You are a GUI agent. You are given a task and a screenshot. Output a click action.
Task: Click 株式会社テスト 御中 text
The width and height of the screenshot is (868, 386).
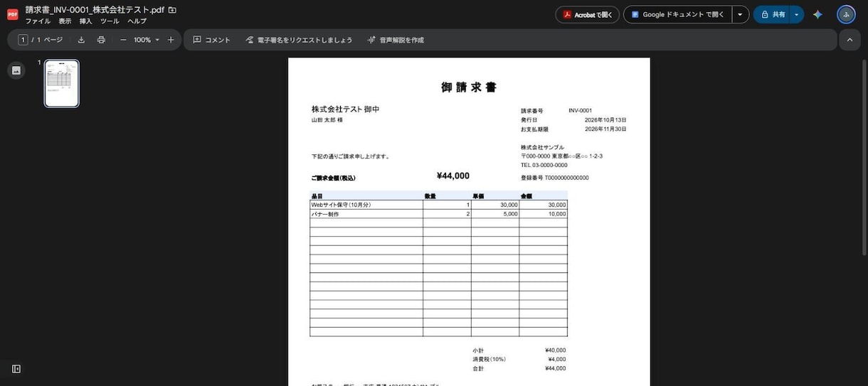(x=346, y=109)
